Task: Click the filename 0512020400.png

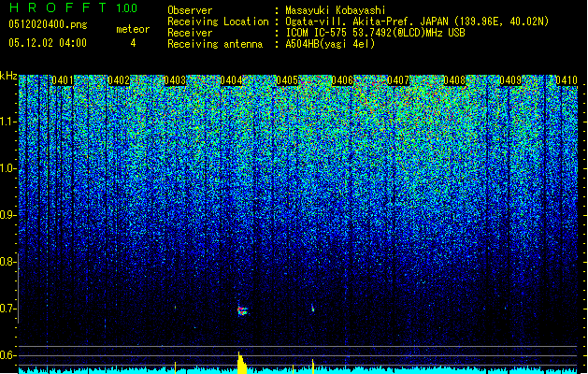Action: click(x=48, y=24)
